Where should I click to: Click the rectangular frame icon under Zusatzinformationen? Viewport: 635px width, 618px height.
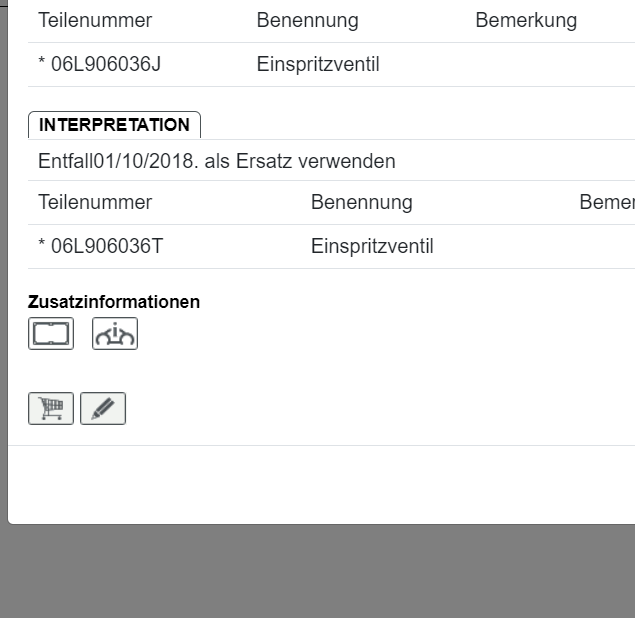(x=51, y=333)
